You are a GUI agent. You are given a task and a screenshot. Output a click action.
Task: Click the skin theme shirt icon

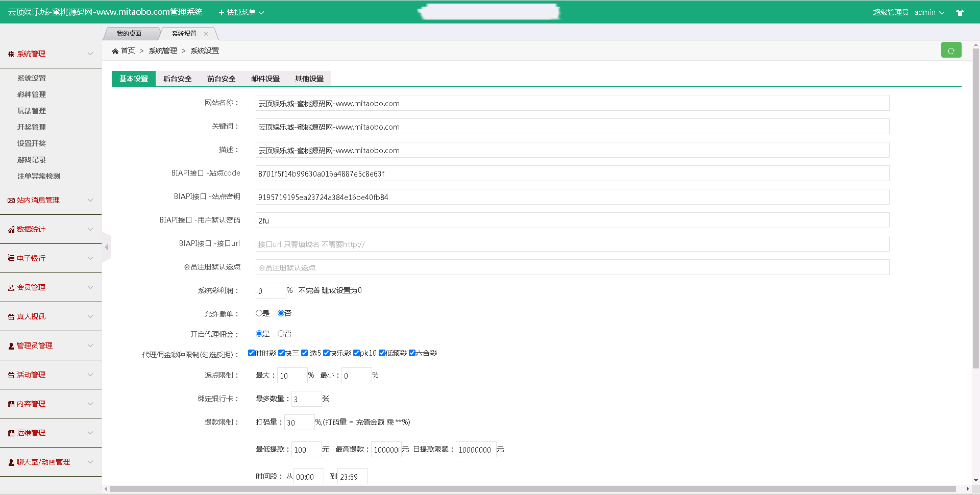[960, 13]
